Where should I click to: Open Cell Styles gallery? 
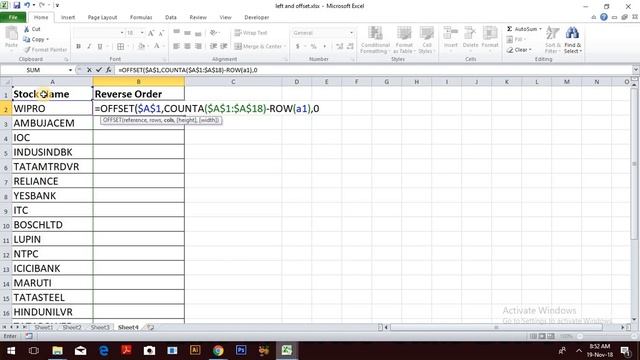(427, 40)
